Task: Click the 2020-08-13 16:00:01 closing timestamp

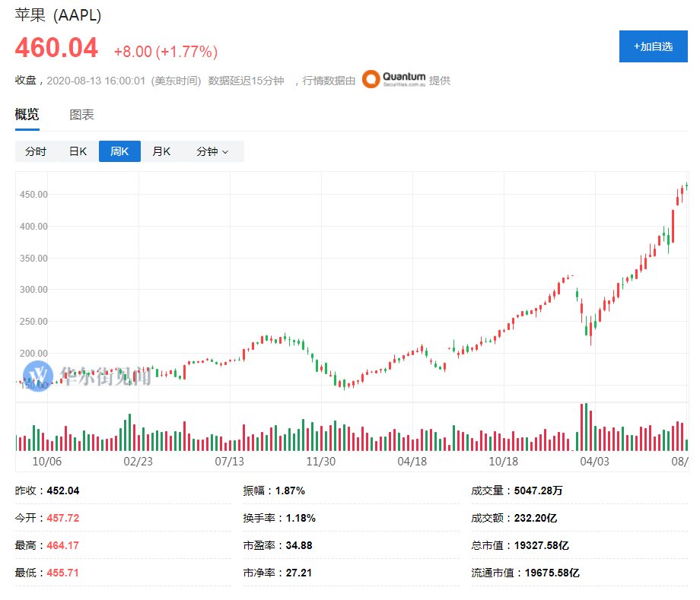Action: (x=96, y=81)
